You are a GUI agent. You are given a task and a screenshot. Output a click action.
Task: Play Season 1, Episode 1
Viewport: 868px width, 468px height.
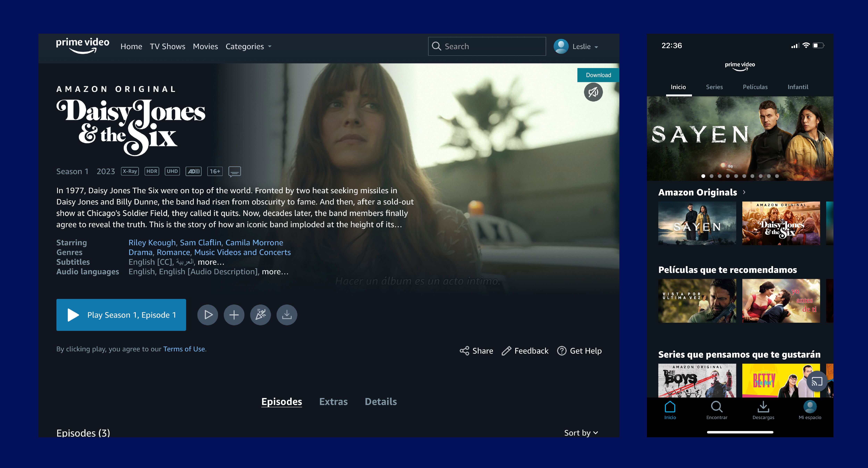click(x=121, y=315)
